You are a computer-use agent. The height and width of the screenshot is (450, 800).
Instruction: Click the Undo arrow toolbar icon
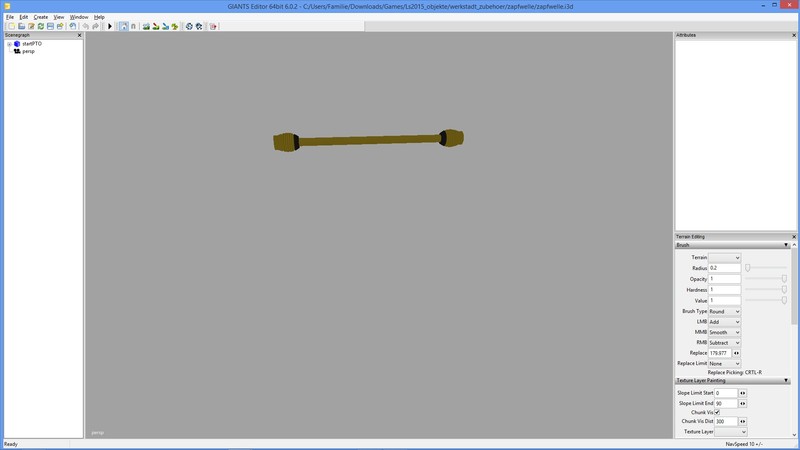pyautogui.click(x=86, y=26)
